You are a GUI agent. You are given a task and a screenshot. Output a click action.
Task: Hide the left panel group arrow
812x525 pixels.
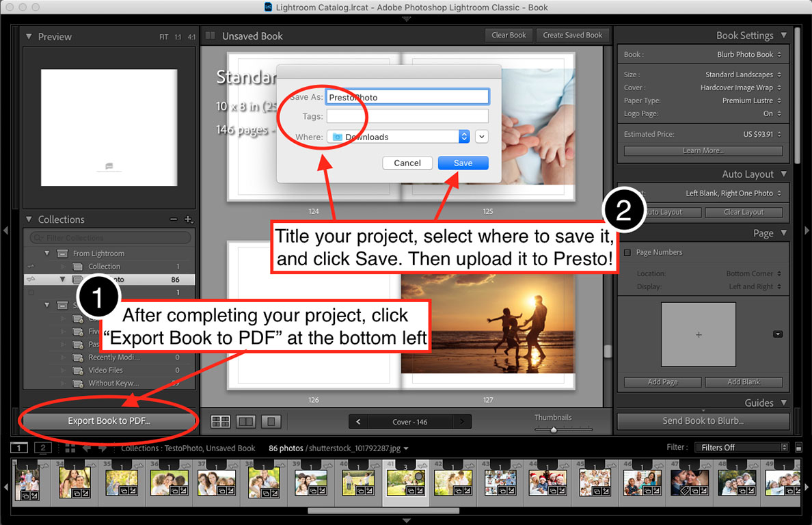(5, 230)
